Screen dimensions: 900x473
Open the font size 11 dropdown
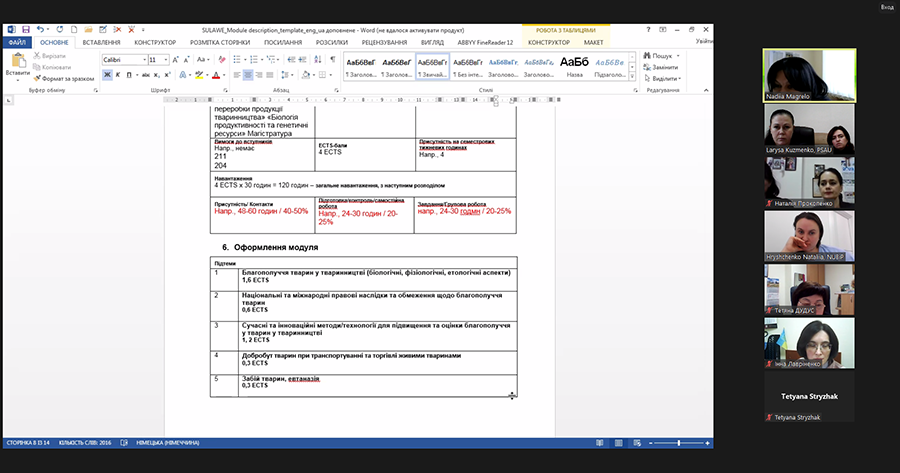[166, 60]
